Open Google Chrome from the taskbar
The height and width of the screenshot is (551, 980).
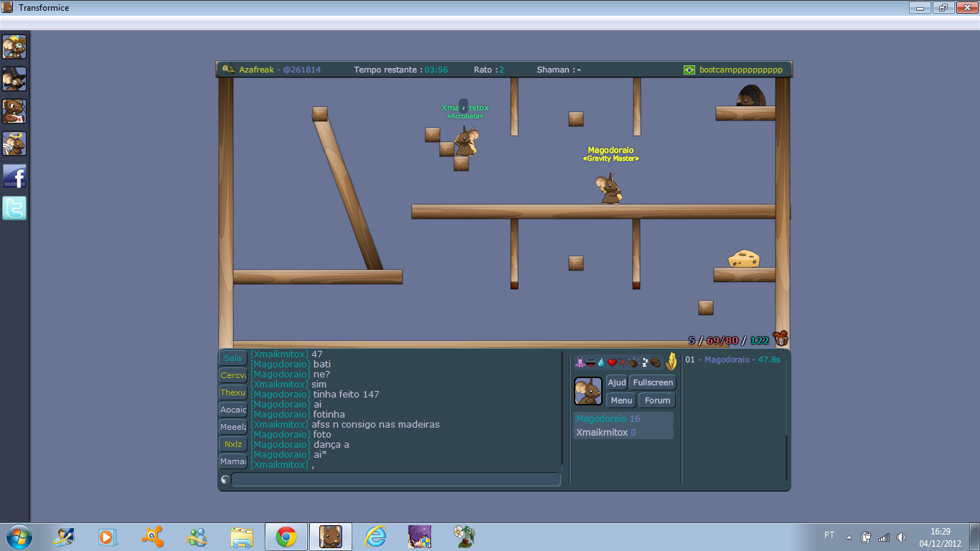(286, 537)
